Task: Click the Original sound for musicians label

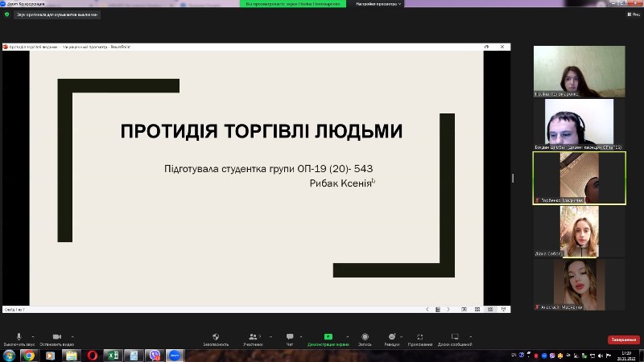Action: (x=57, y=14)
